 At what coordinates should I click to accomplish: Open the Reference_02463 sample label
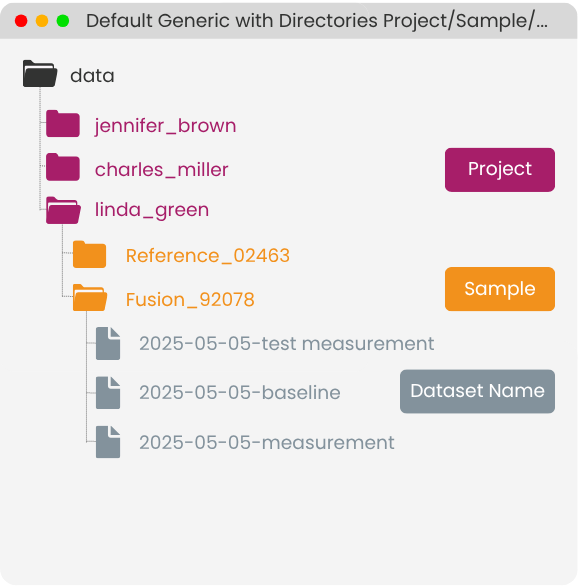[208, 256]
